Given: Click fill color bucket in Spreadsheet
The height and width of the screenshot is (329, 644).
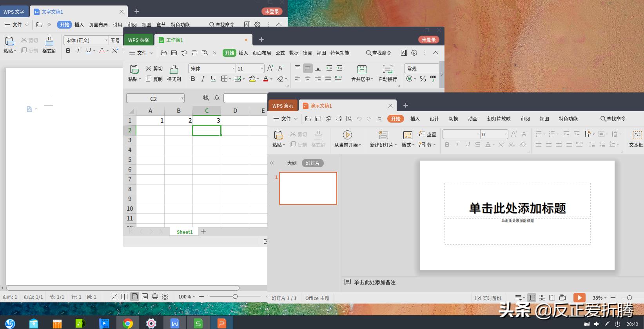Looking at the screenshot, I should click(x=252, y=79).
